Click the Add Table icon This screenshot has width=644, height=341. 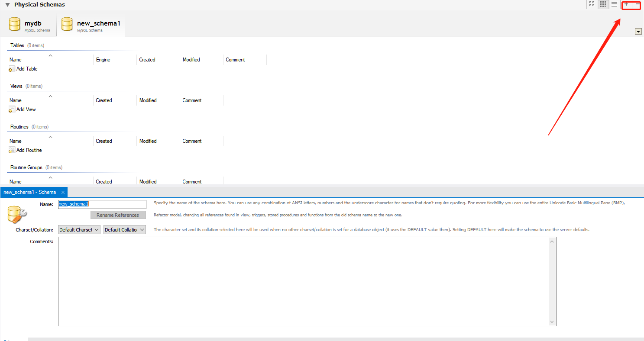tap(12, 69)
